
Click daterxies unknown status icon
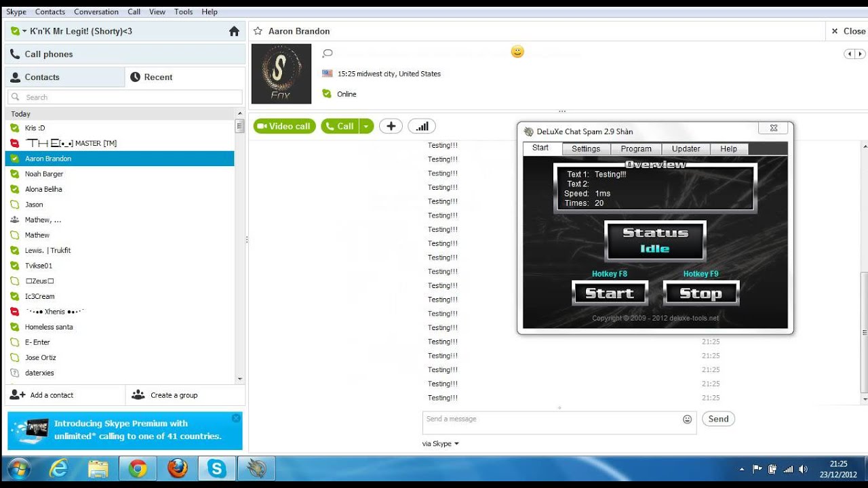point(15,373)
